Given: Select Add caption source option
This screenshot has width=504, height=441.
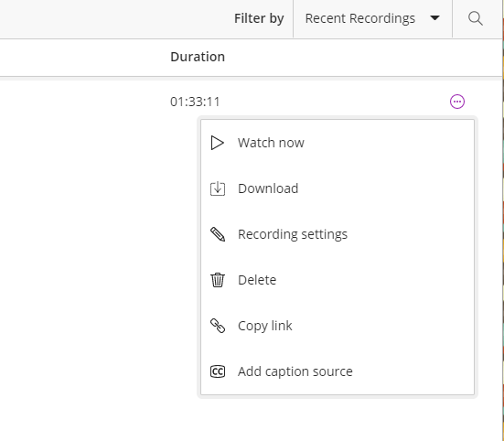Looking at the screenshot, I should 338,371.
